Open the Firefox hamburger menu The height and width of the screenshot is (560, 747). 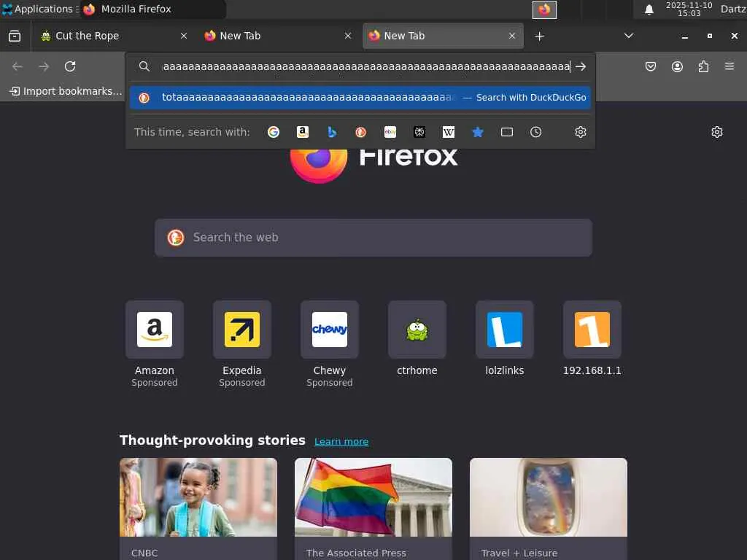pyautogui.click(x=729, y=66)
